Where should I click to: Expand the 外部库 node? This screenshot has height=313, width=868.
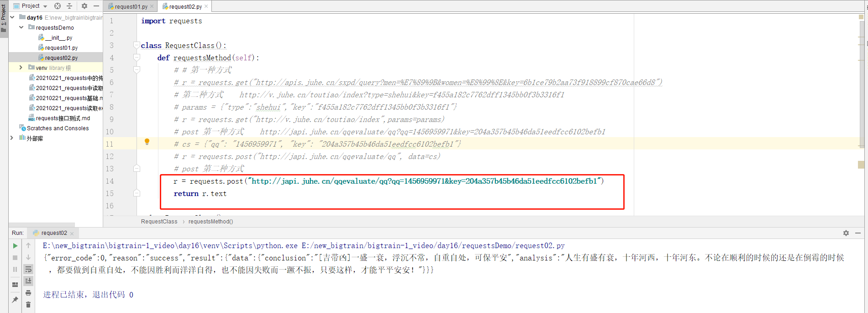pyautogui.click(x=12, y=138)
